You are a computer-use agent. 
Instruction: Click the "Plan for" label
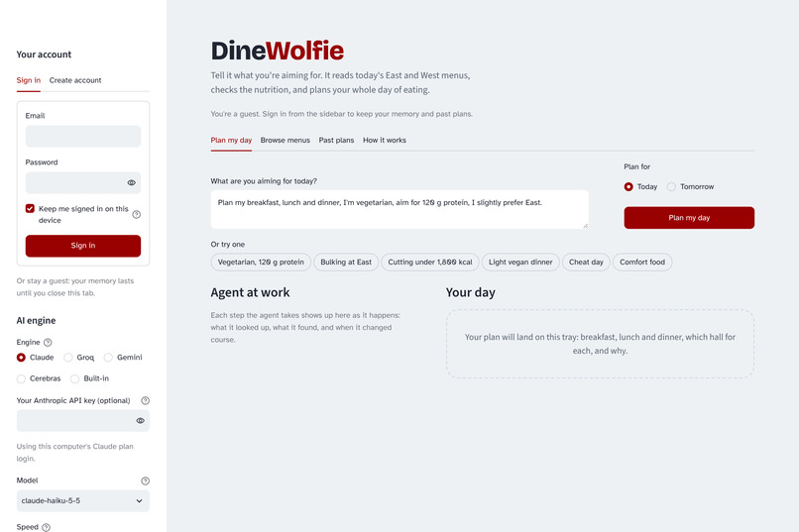pyautogui.click(x=637, y=167)
